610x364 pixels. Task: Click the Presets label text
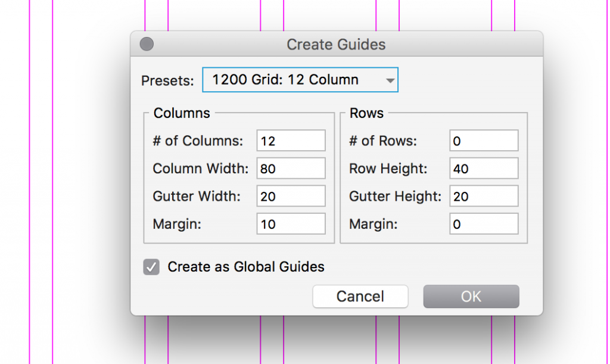click(x=167, y=81)
